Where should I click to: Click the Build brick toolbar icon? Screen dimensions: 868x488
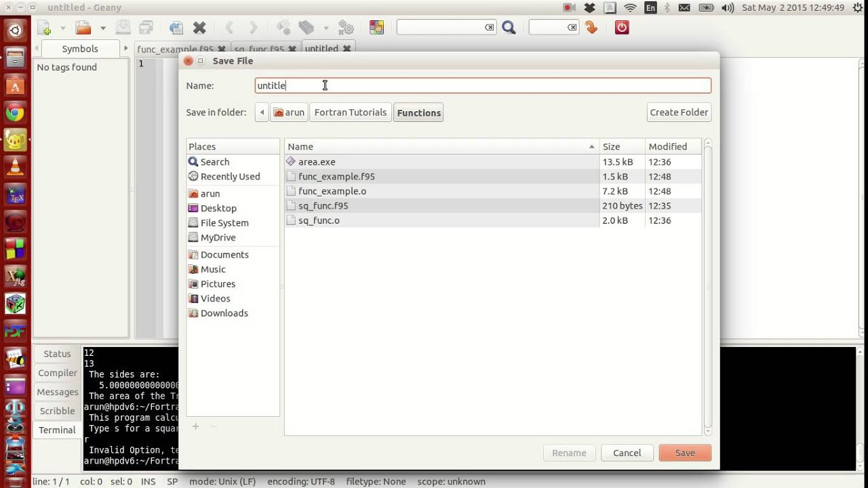pyautogui.click(x=307, y=28)
